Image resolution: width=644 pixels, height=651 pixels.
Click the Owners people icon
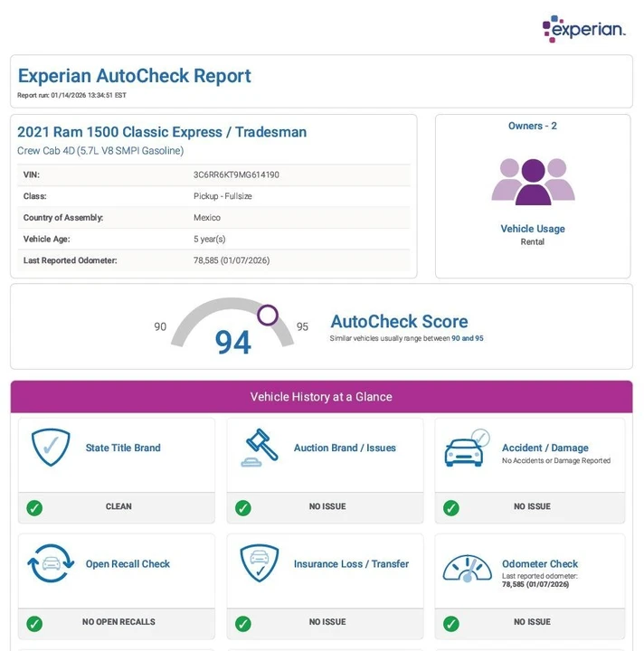(x=533, y=182)
